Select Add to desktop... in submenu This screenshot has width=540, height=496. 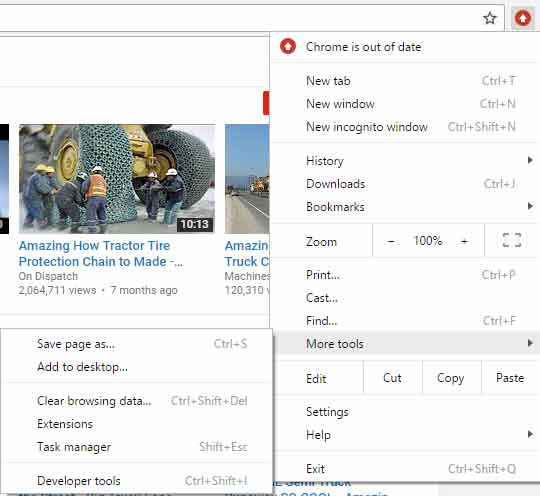(137, 367)
